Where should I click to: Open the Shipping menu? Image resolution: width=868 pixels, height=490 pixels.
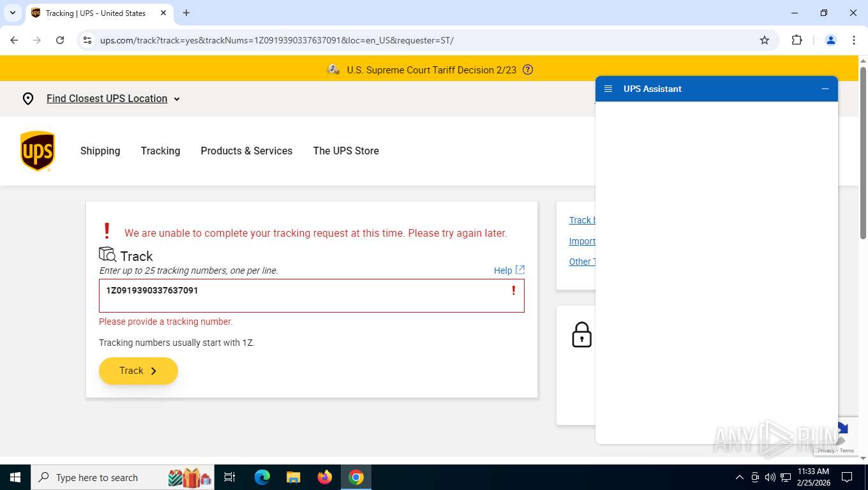point(100,151)
